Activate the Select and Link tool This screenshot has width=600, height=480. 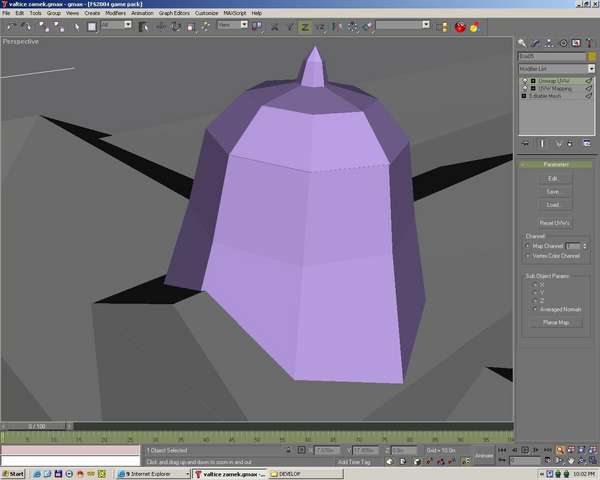pyautogui.click(x=44, y=27)
